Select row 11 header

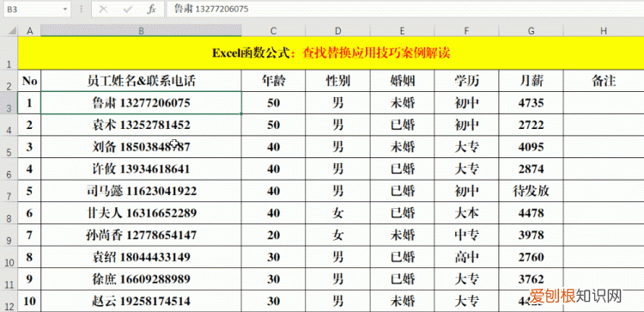pos(9,278)
